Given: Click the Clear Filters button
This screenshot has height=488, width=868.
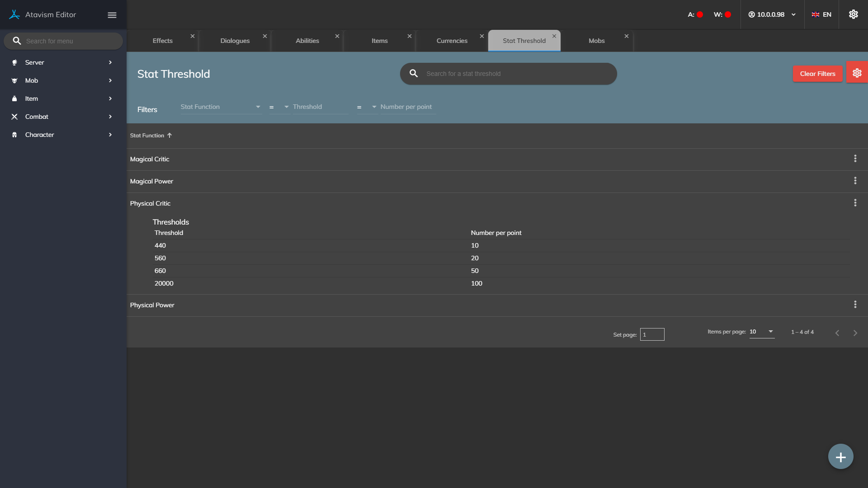Looking at the screenshot, I should 817,74.
